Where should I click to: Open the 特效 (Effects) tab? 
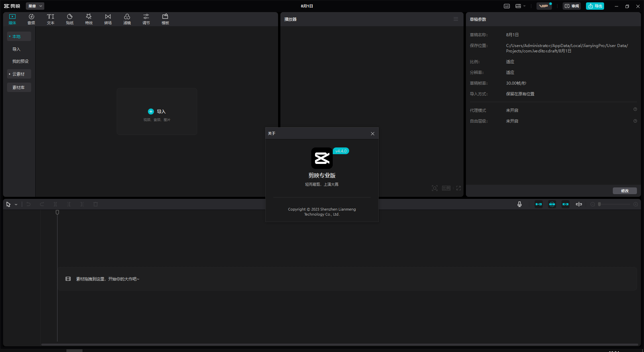click(89, 19)
